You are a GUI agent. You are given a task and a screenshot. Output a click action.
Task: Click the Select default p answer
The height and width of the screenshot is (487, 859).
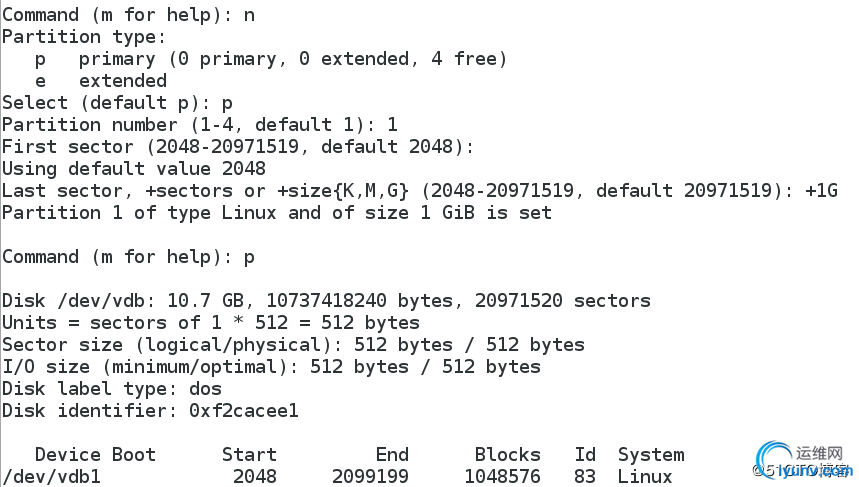pyautogui.click(x=227, y=104)
